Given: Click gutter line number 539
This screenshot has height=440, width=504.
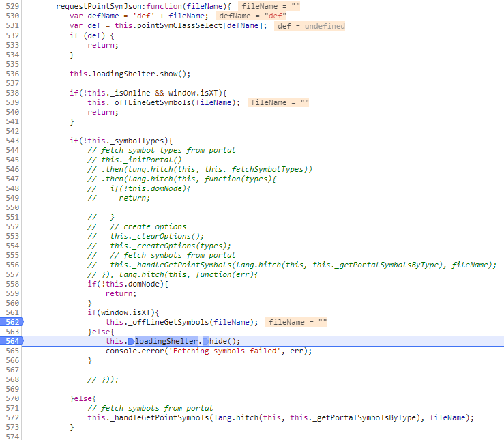Looking at the screenshot, I should click(x=12, y=102).
